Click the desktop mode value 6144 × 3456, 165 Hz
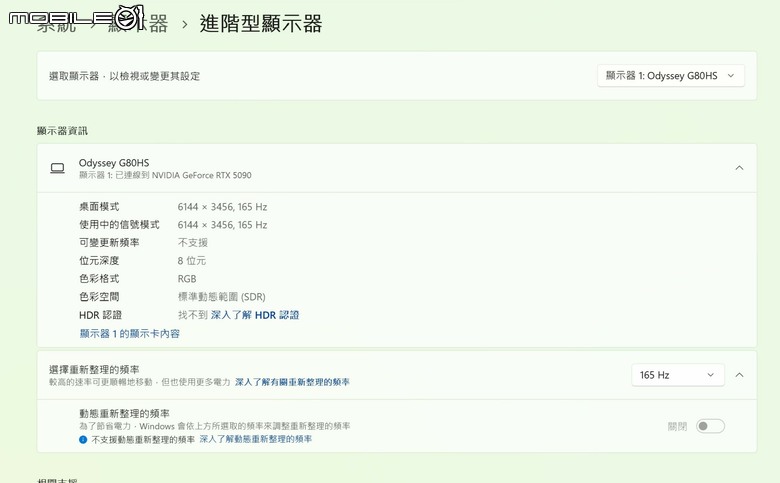This screenshot has width=780, height=483. click(x=222, y=207)
